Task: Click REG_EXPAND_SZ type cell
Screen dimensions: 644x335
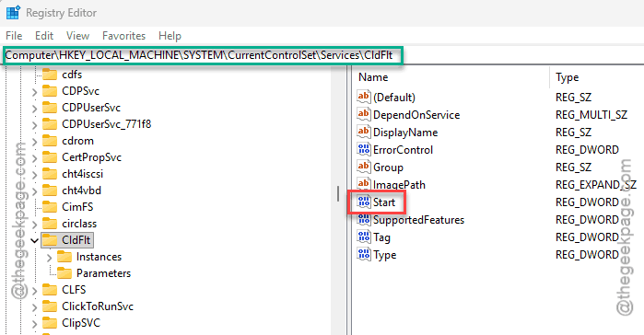Action: (596, 185)
